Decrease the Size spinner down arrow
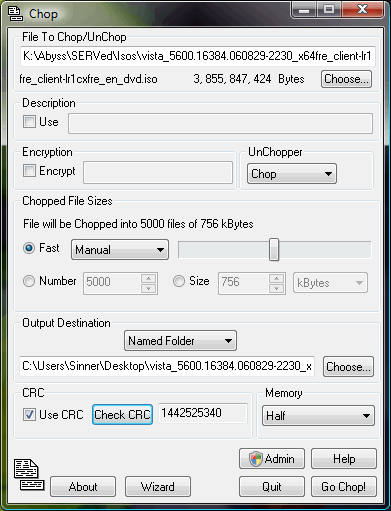The image size is (391, 511). (x=276, y=288)
